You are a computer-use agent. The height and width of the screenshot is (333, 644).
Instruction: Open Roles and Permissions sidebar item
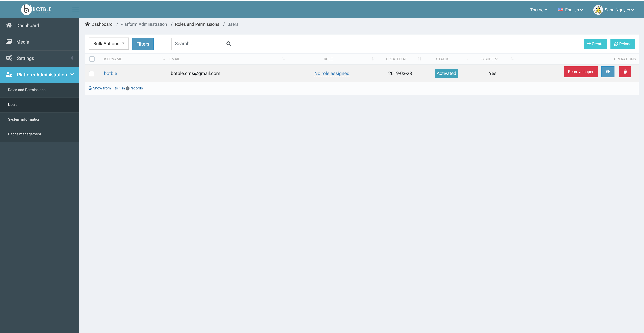click(40, 90)
